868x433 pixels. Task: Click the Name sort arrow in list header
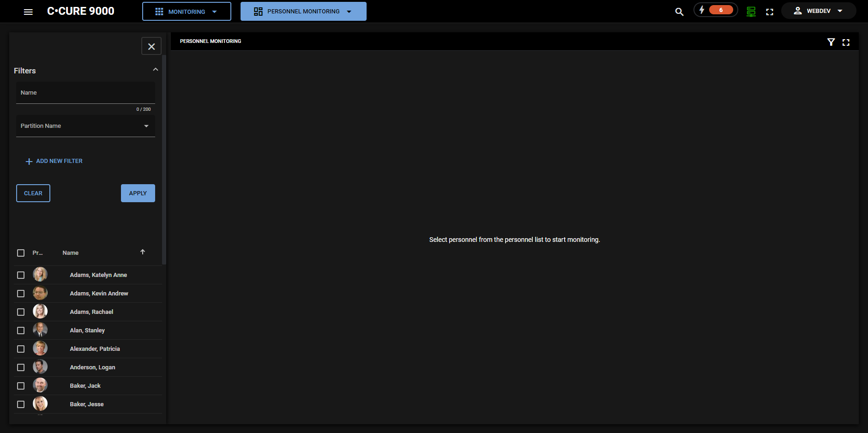143,252
